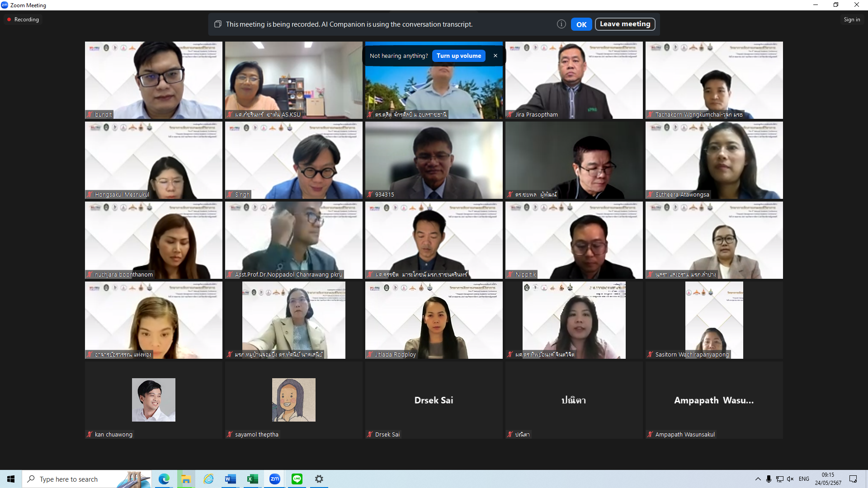The image size is (868, 488).
Task: Click the Drsek Sai participant tile
Action: pos(434,400)
